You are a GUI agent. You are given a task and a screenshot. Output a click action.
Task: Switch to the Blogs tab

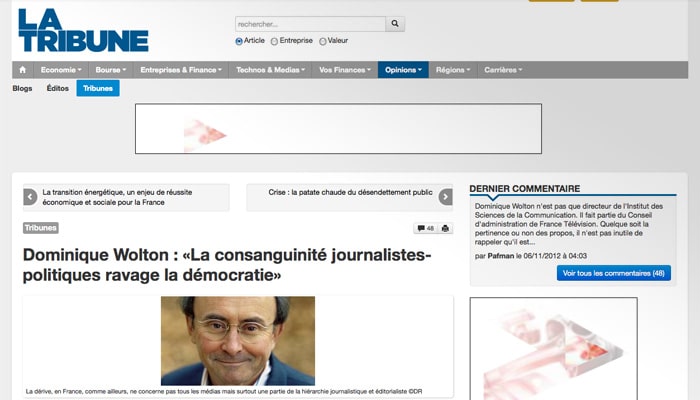click(22, 88)
